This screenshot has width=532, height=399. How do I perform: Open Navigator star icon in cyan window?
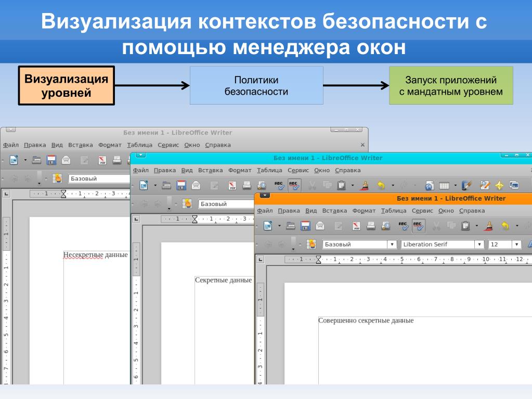[499, 185]
